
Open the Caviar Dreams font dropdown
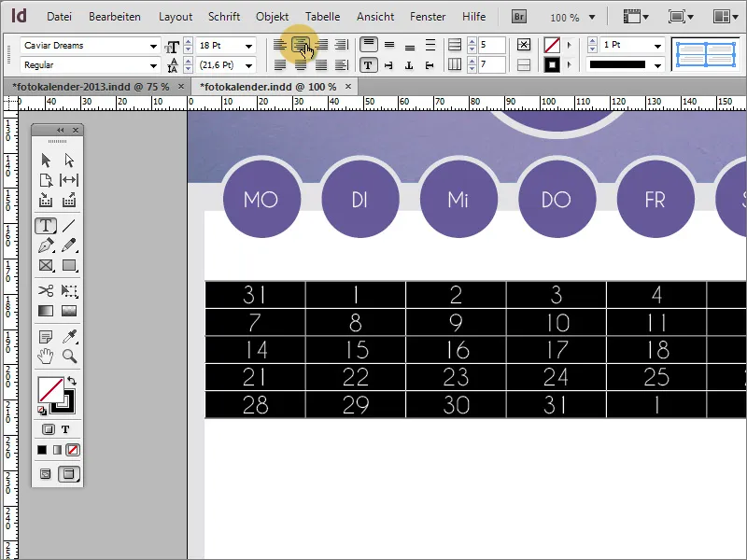click(153, 46)
